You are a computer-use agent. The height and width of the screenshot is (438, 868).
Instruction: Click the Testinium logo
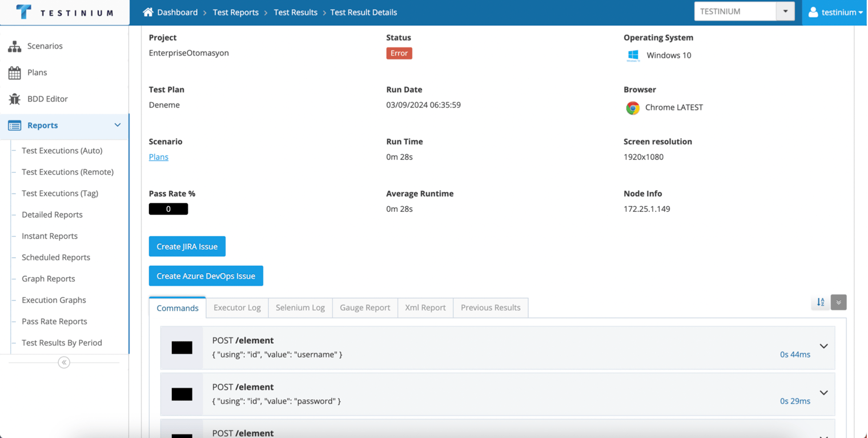click(x=65, y=12)
